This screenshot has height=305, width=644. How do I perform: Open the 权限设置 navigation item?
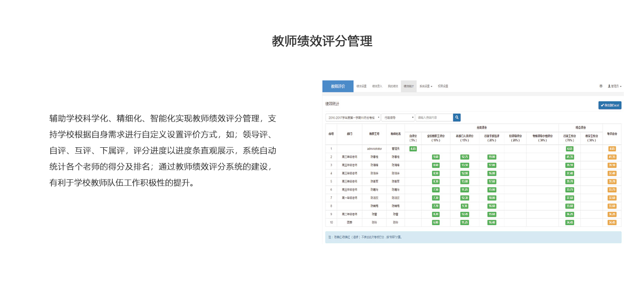click(443, 86)
